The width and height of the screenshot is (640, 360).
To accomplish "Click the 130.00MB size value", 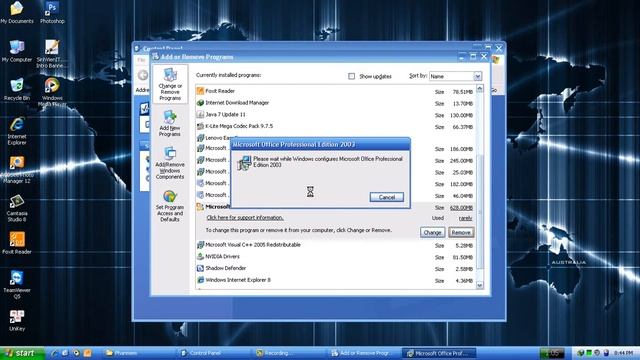I will 462,116.
